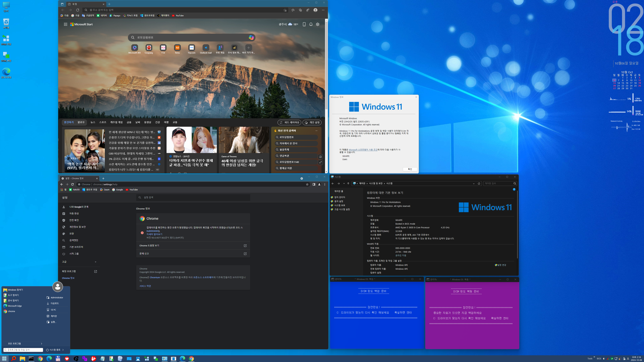Viewport: 644px width, 362px height.
Task: Refresh the System control panel window
Action: click(479, 183)
